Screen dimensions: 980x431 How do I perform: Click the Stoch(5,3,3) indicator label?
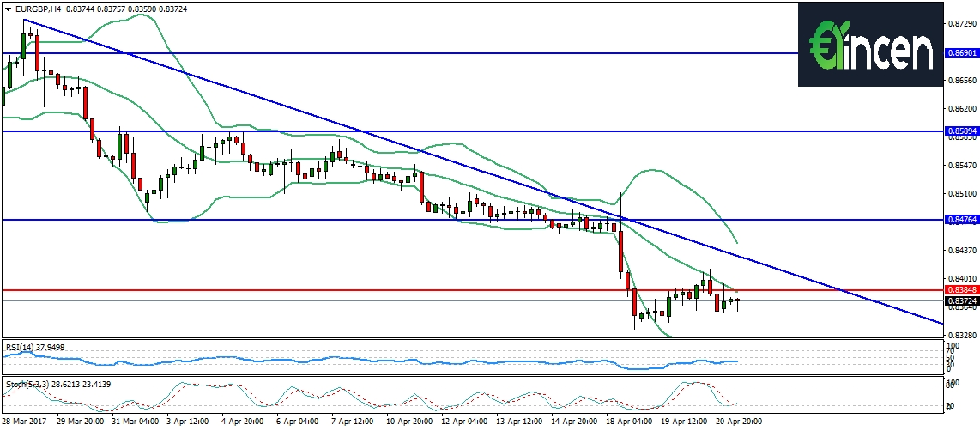click(x=58, y=384)
